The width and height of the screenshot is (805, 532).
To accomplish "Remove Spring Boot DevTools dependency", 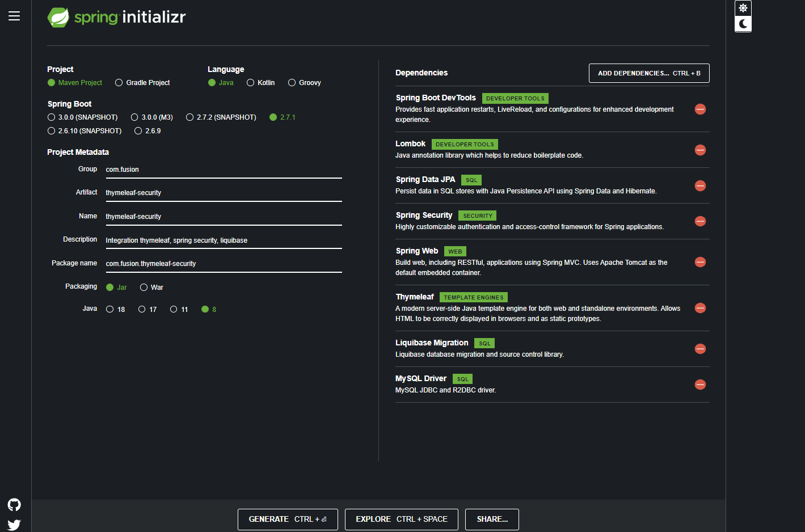I will (x=700, y=109).
